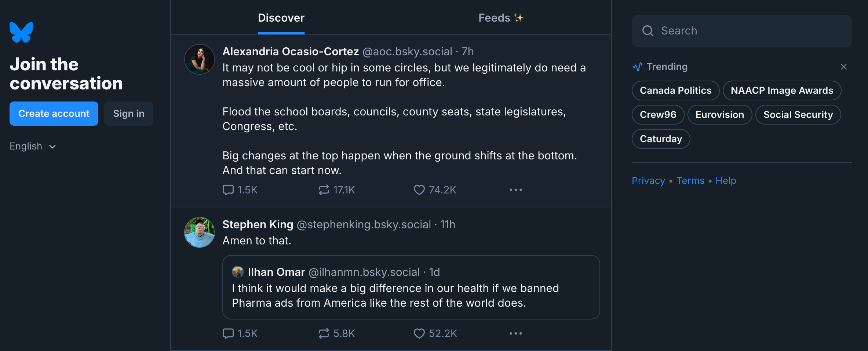
Task: Repost the AOC post with 17.1K reposts
Action: tap(324, 190)
